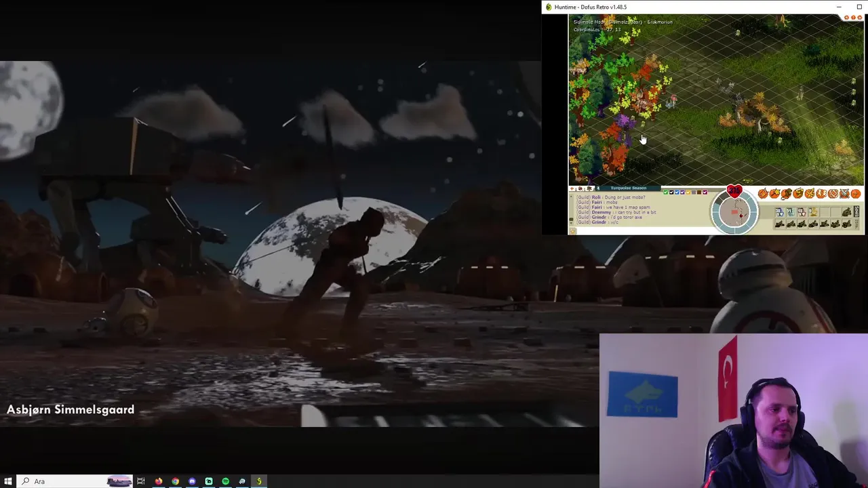Click the star icon beside chat input

pyautogui.click(x=572, y=231)
